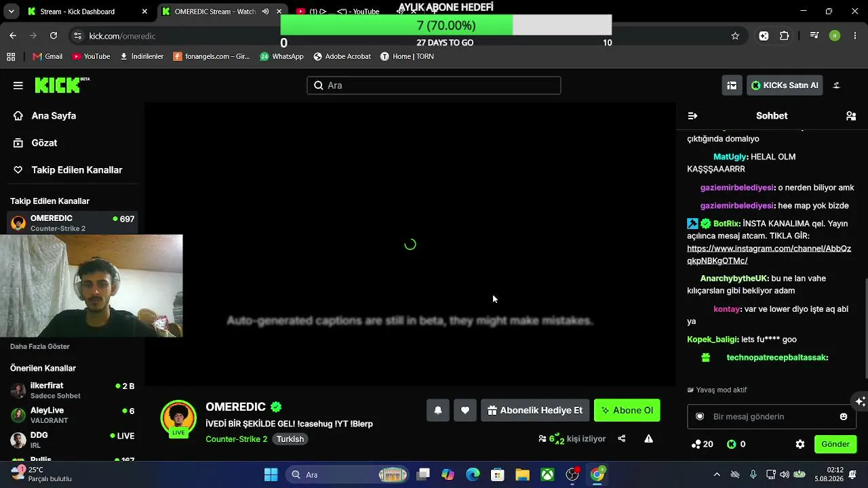Toggle follow heart for OMEREDIC
Image resolution: width=868 pixels, height=488 pixels.
(x=465, y=410)
